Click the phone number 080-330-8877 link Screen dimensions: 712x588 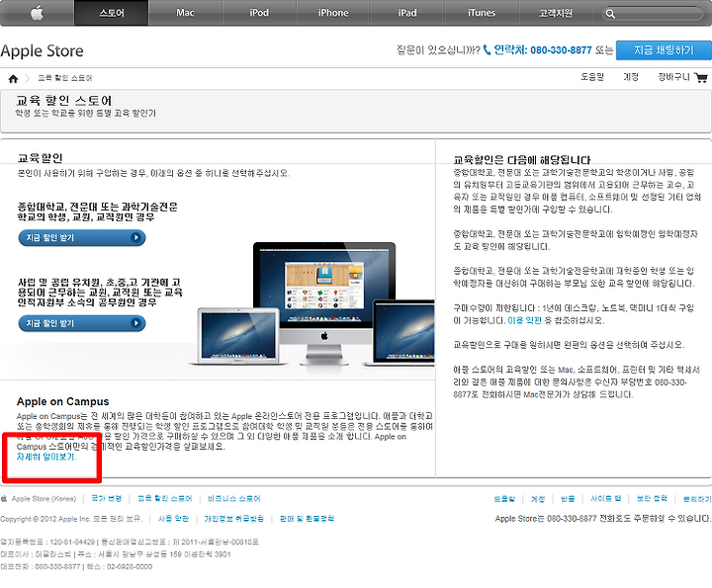coord(561,50)
